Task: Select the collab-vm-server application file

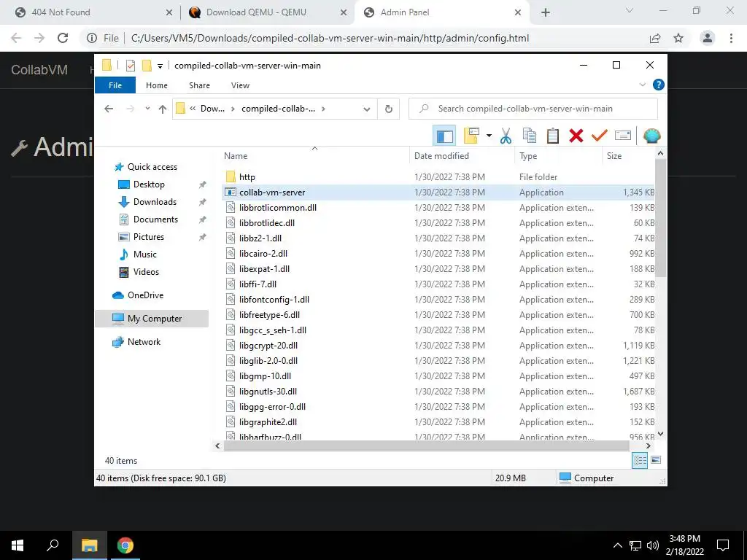Action: click(438, 192)
